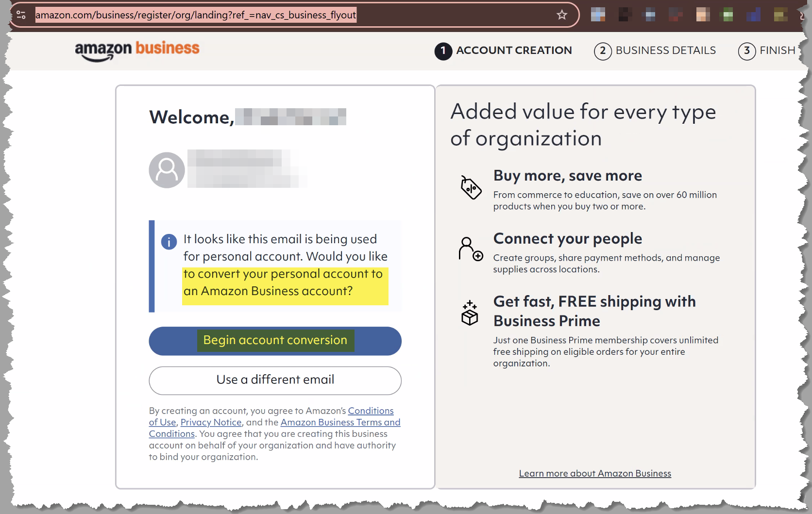Click the Buy more, save more heading

pyautogui.click(x=568, y=176)
